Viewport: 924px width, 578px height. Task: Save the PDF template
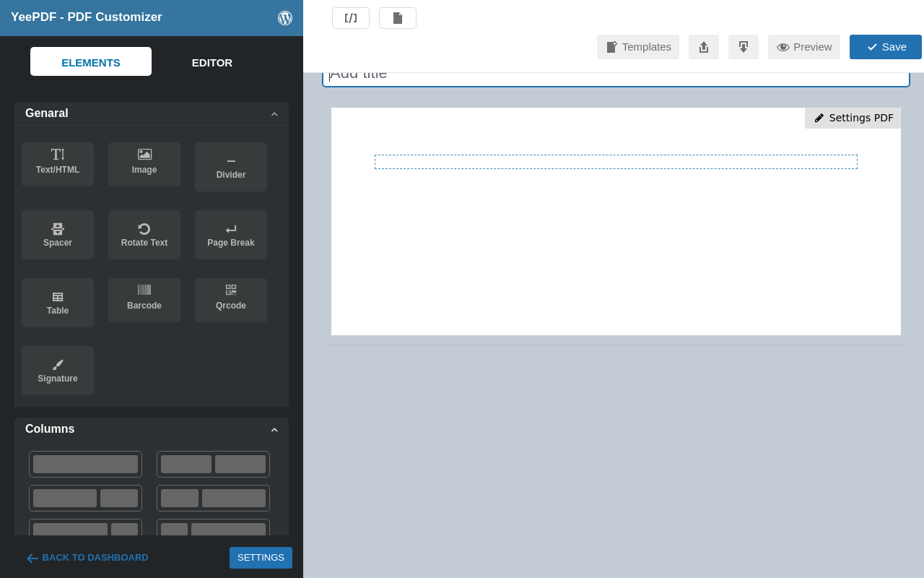pyautogui.click(x=886, y=47)
